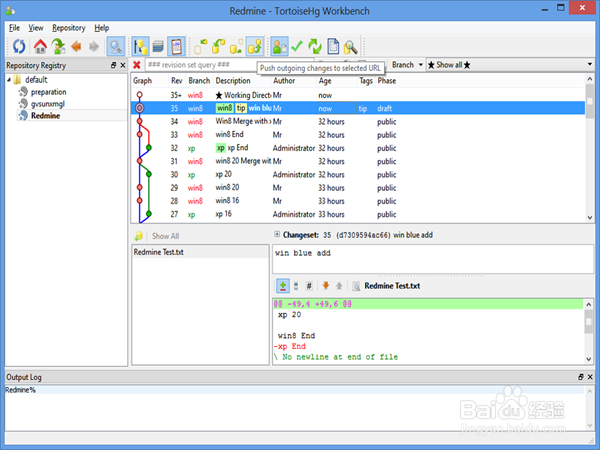The height and width of the screenshot is (450, 600).
Task: Close the Repository Registry panel
Action: coord(123,65)
